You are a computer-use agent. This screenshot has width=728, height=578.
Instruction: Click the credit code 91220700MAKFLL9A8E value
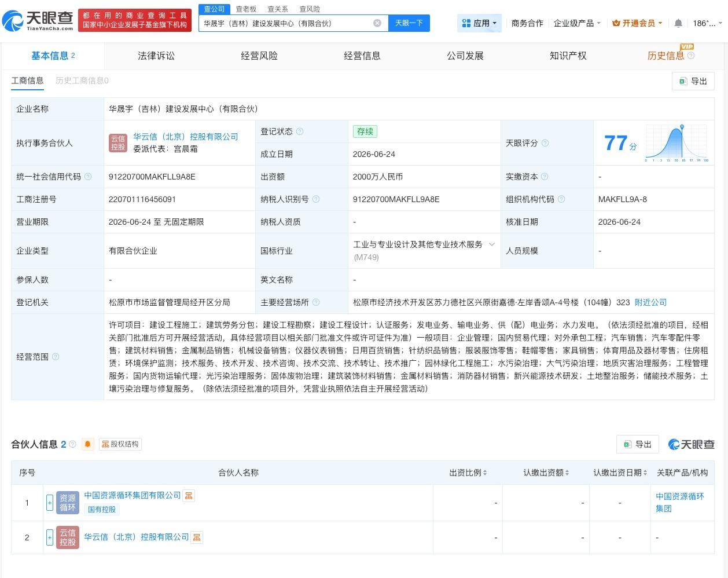152,177
